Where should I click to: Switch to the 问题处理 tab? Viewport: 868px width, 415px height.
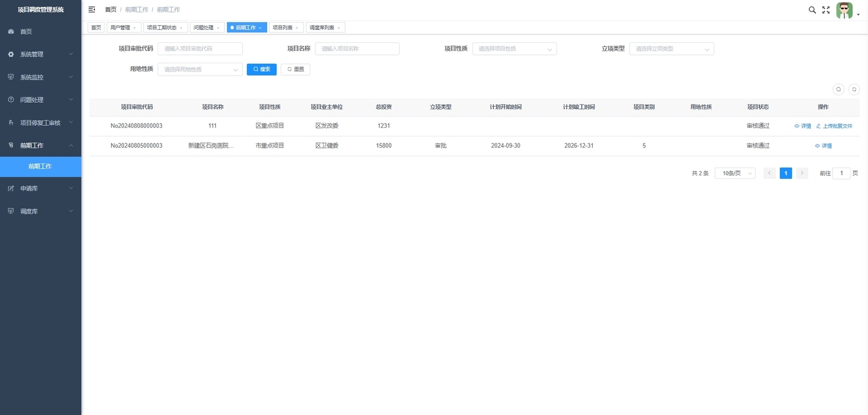click(x=203, y=28)
